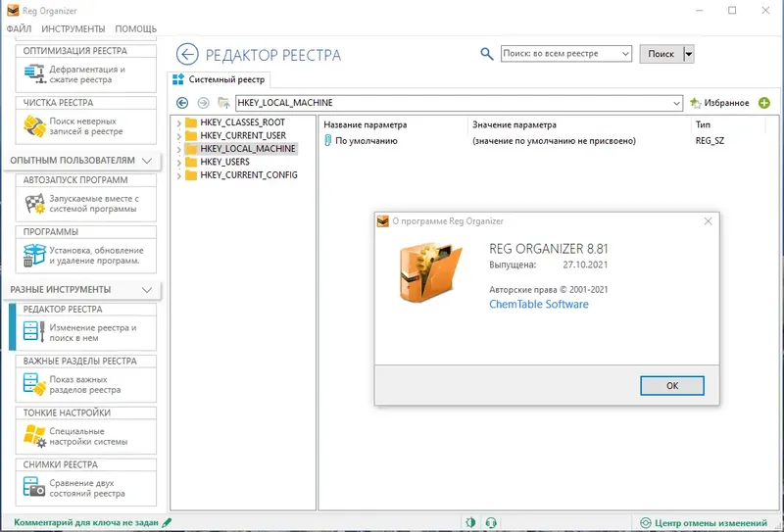Screen dimensions: 784x532
Task: Expand the HKEY_USERS tree node
Action: pyautogui.click(x=178, y=162)
